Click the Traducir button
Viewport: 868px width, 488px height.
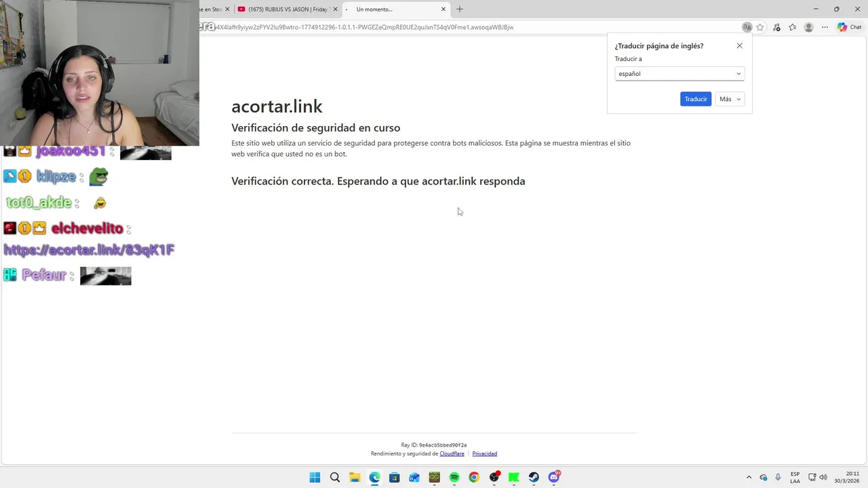(696, 99)
